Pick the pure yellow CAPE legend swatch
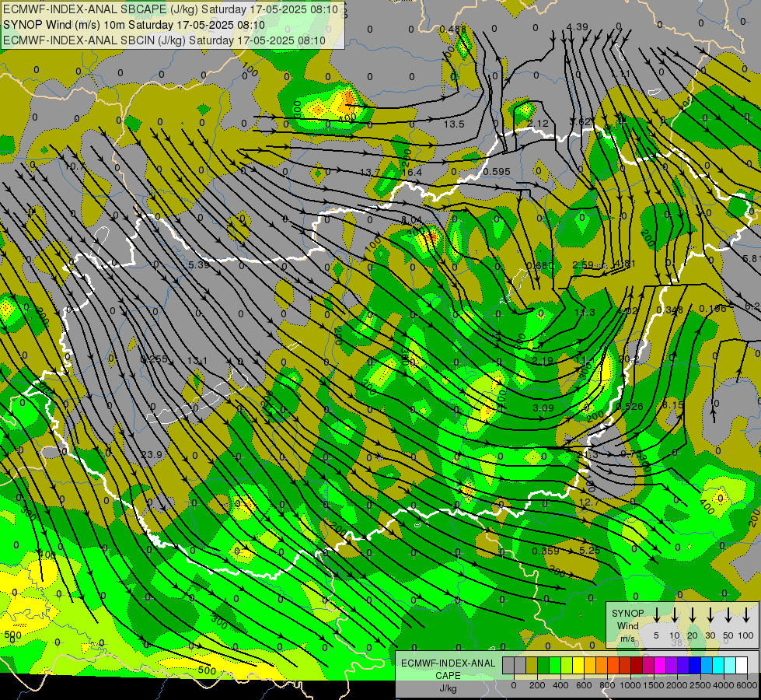 (578, 666)
